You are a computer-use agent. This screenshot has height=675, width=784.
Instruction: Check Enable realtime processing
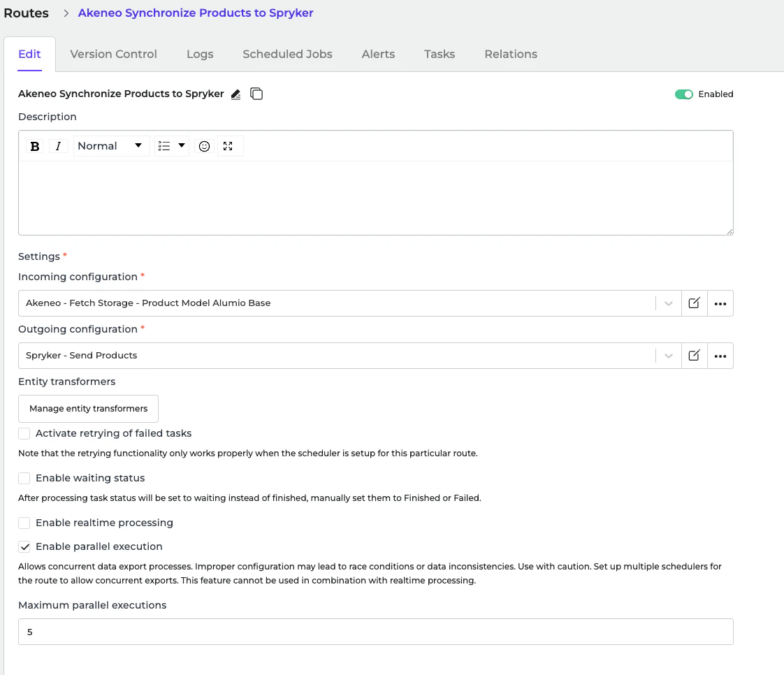click(x=24, y=523)
